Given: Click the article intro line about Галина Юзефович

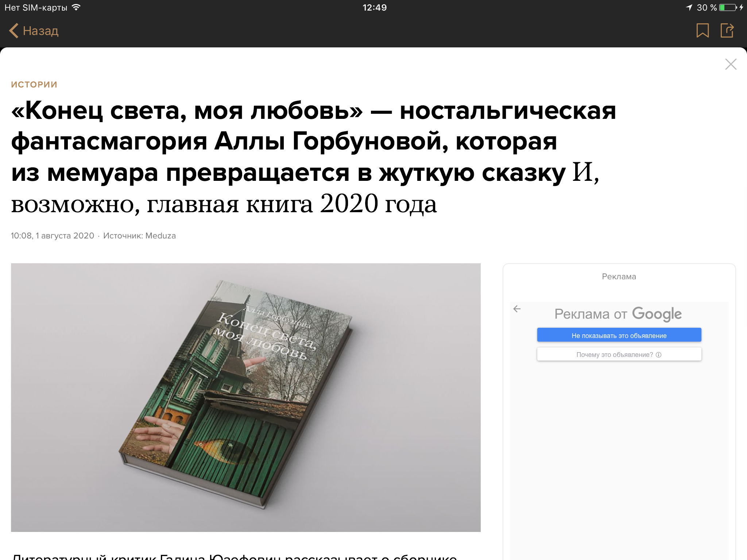Looking at the screenshot, I should pos(235,556).
